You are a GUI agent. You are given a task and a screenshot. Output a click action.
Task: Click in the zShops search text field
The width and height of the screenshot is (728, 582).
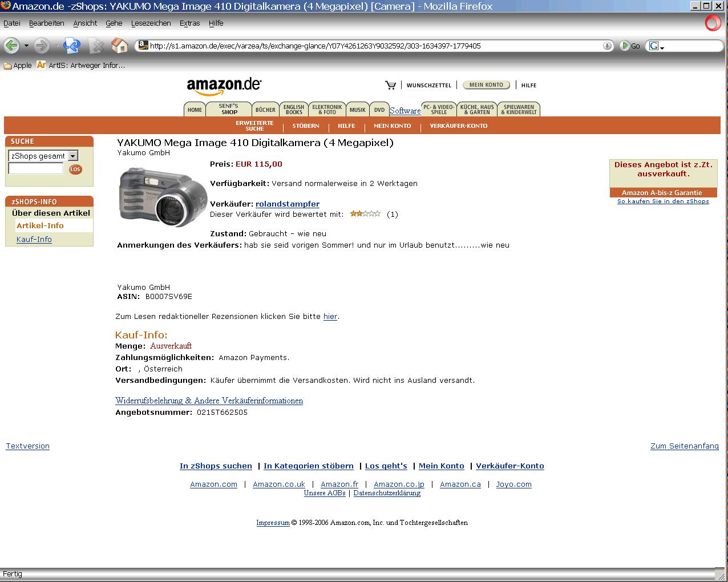pyautogui.click(x=36, y=168)
